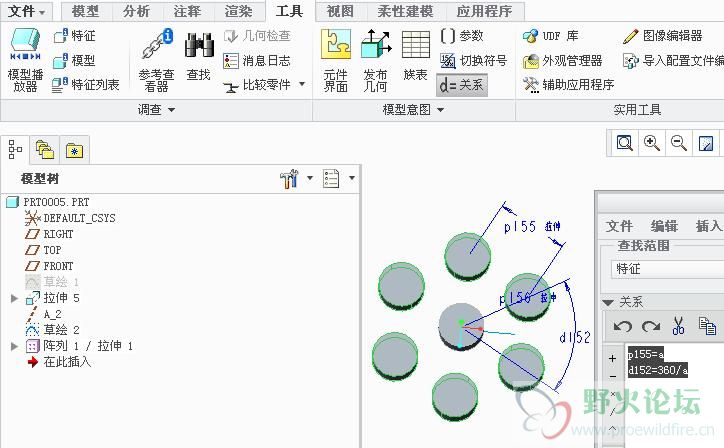Switch to the 应用程序 ribbon tab
Viewport: 724px width, 448px height.
[485, 11]
